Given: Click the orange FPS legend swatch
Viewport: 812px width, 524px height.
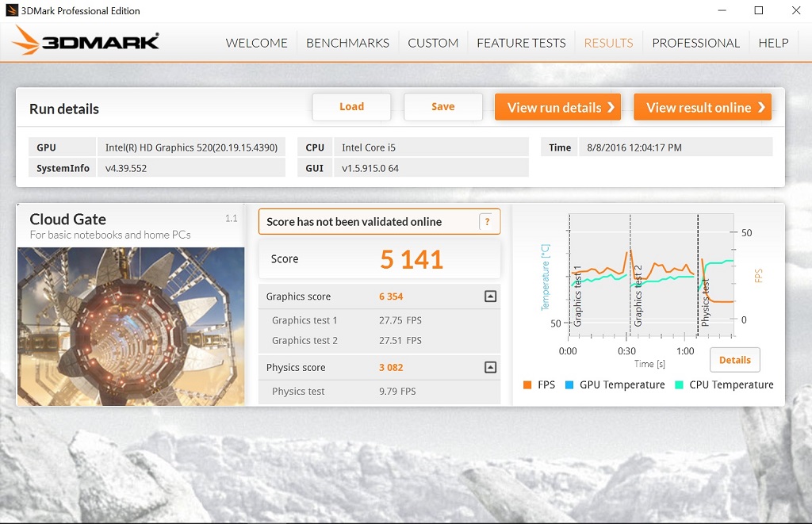Looking at the screenshot, I should tap(527, 384).
